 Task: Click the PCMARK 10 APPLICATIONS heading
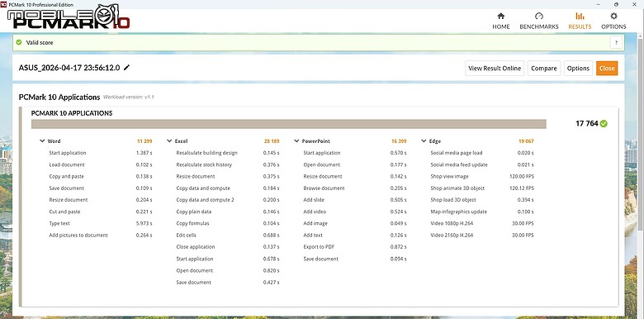[x=72, y=113]
